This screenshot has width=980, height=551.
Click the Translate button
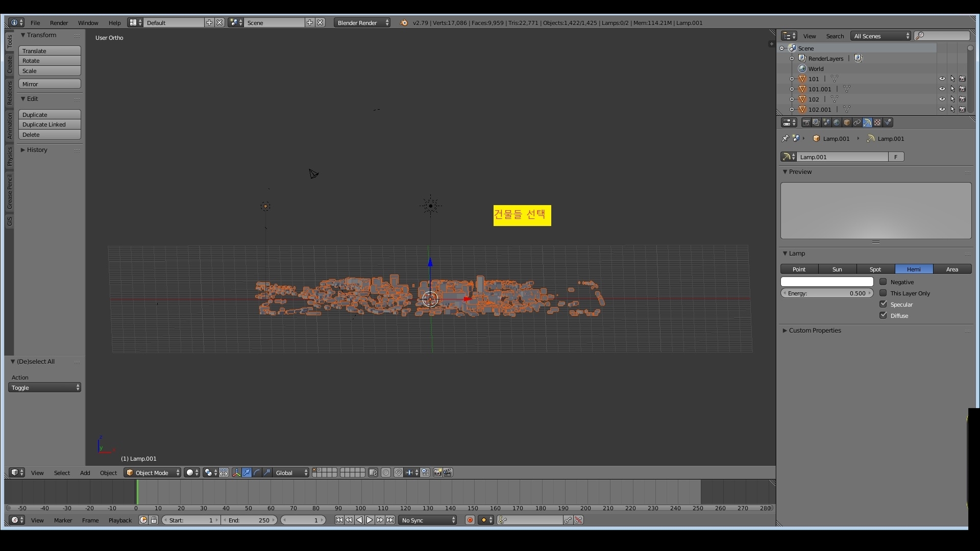tap(50, 51)
